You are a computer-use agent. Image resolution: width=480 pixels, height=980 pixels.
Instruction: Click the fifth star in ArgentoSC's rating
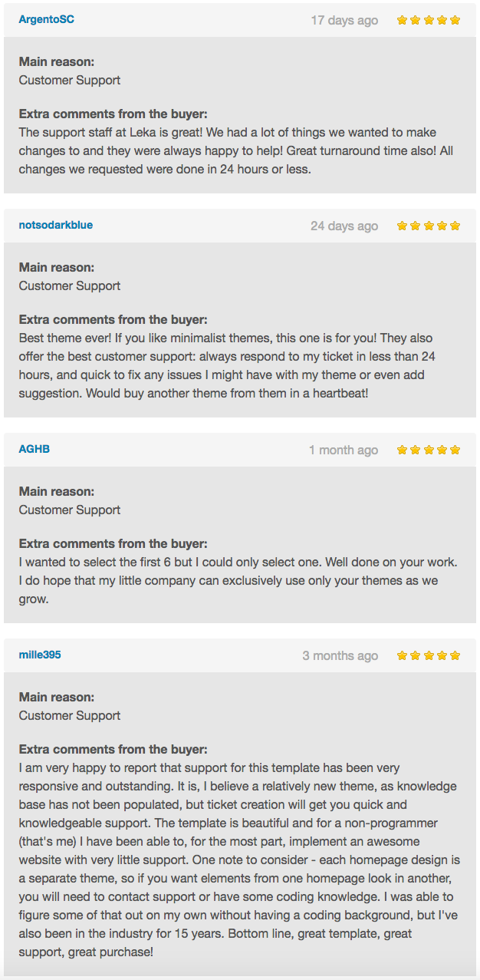[x=455, y=20]
